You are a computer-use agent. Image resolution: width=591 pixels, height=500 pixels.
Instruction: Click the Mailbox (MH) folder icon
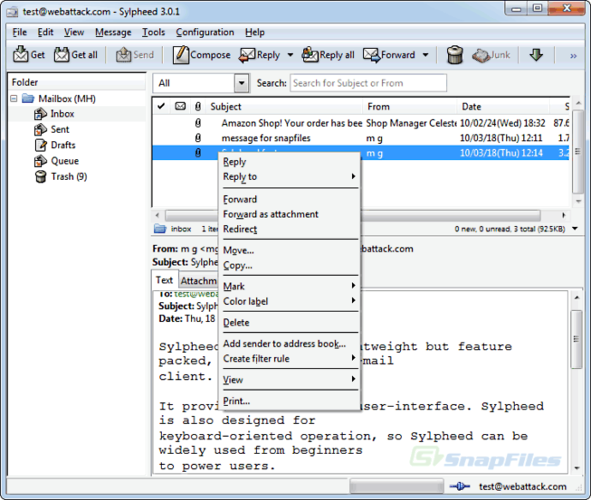28,99
